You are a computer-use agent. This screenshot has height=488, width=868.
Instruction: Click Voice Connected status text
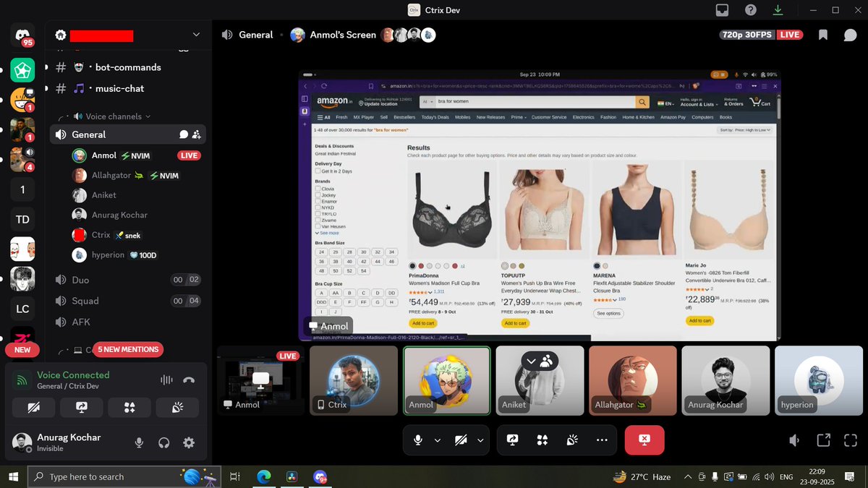[x=73, y=375]
